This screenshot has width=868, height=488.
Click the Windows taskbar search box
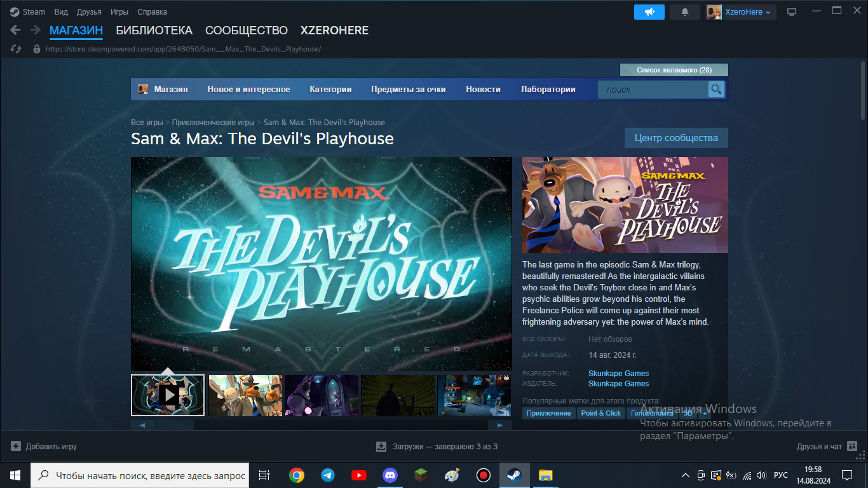pos(140,475)
